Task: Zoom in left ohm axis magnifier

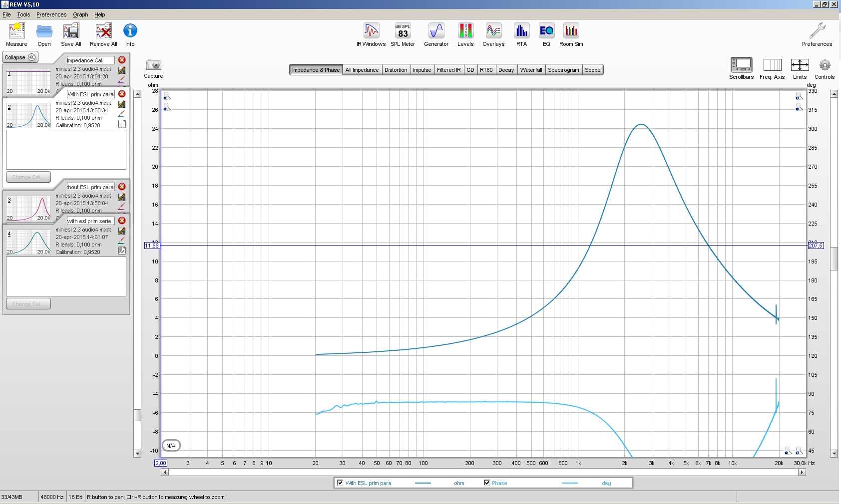Action: pos(167,96)
